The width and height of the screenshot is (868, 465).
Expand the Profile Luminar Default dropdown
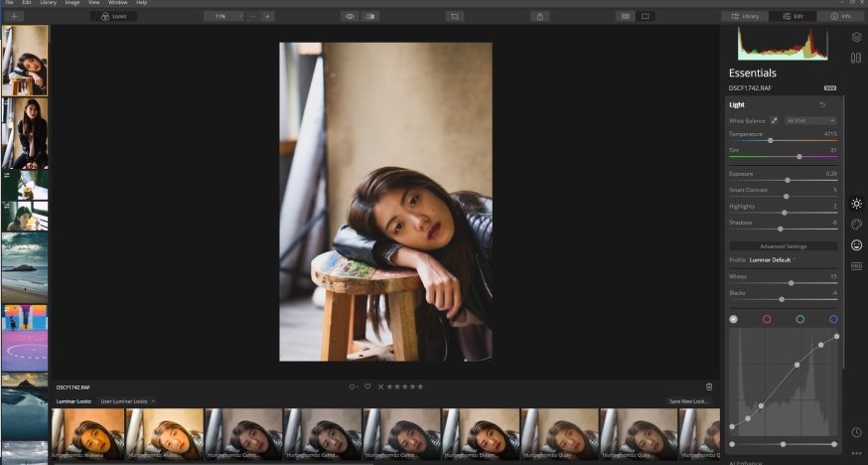[x=773, y=259]
